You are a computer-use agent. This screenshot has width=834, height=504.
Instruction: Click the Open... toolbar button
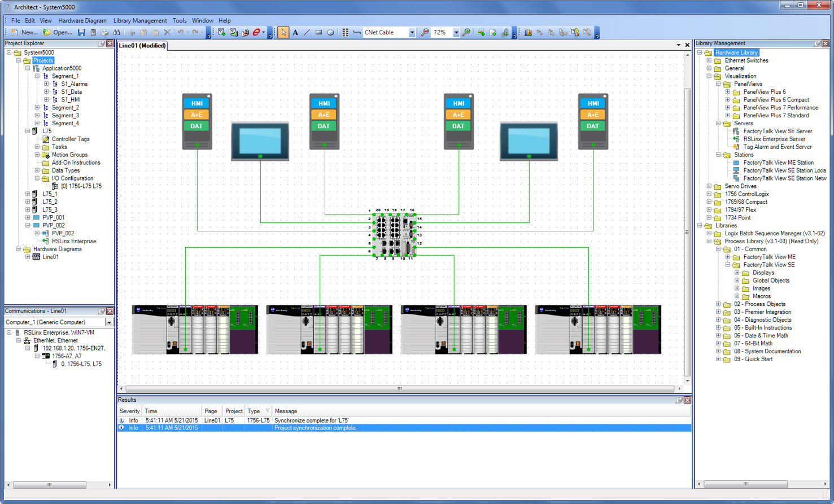coord(58,33)
